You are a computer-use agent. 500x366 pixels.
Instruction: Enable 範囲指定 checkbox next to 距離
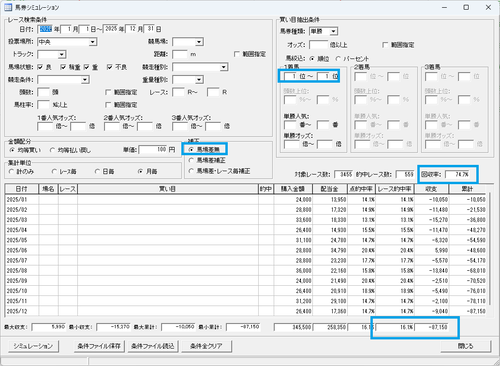click(x=237, y=54)
